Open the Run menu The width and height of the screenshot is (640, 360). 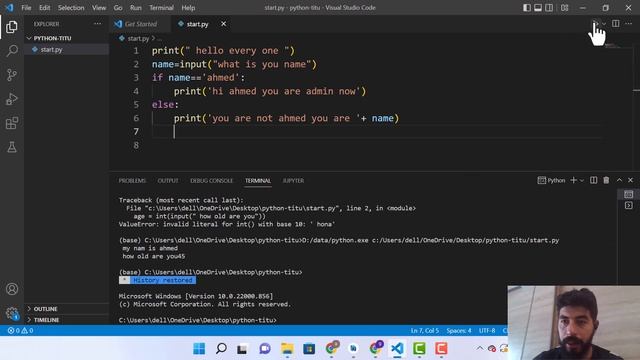coord(136,8)
